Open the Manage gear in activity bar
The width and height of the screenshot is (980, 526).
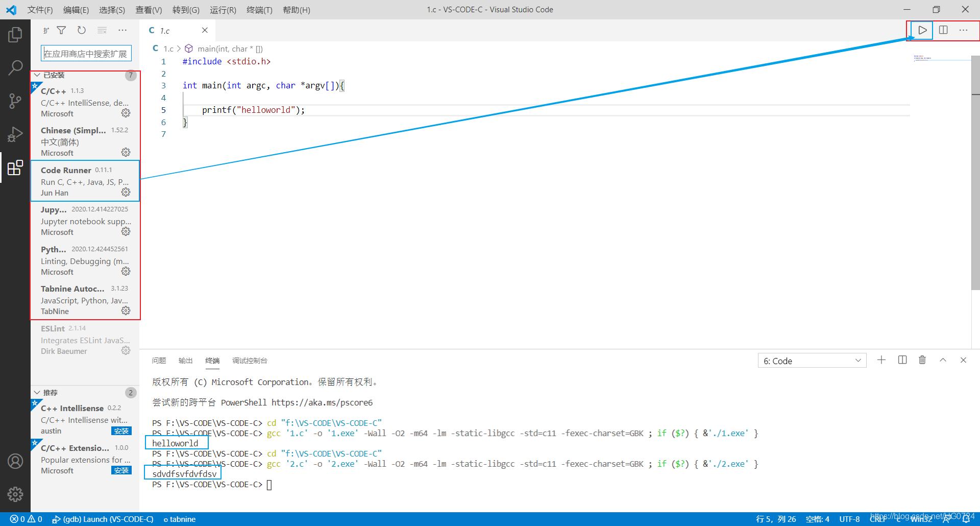[x=15, y=494]
